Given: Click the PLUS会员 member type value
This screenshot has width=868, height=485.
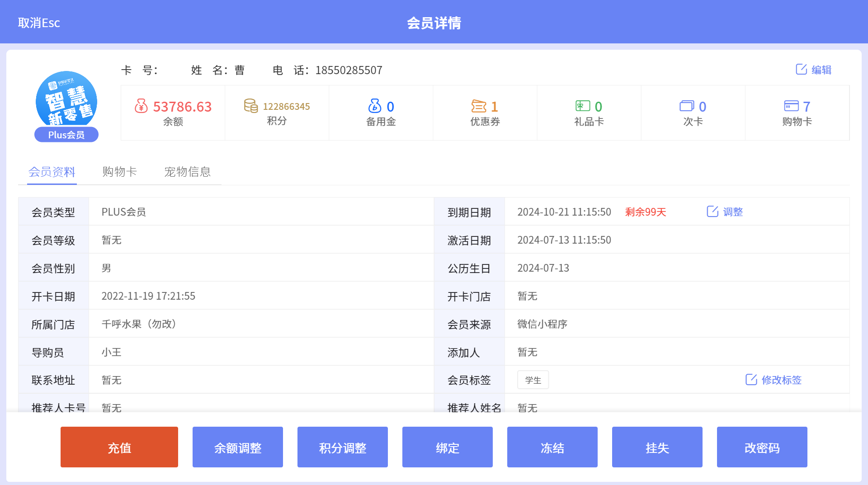Looking at the screenshot, I should click(123, 212).
